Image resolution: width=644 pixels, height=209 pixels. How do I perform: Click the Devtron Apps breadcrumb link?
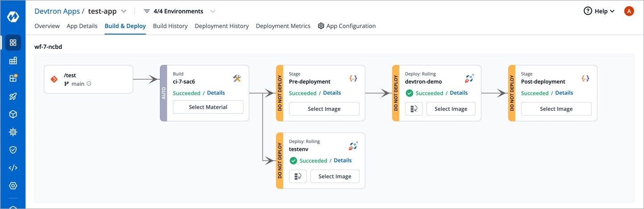57,11
